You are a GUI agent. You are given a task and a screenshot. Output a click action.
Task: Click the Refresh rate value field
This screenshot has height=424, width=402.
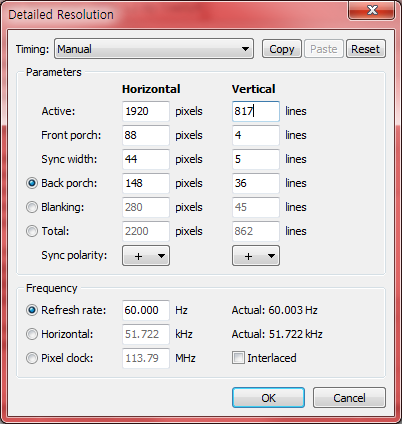146,310
